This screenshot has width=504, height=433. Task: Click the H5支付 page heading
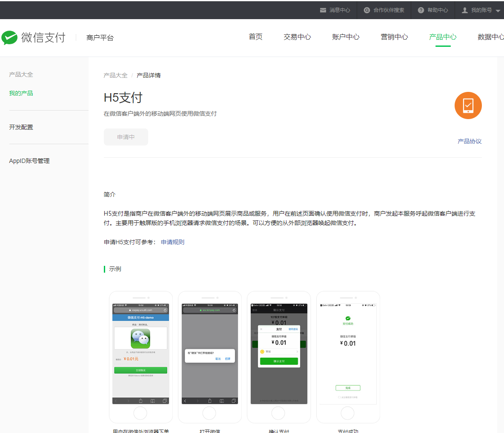(123, 97)
